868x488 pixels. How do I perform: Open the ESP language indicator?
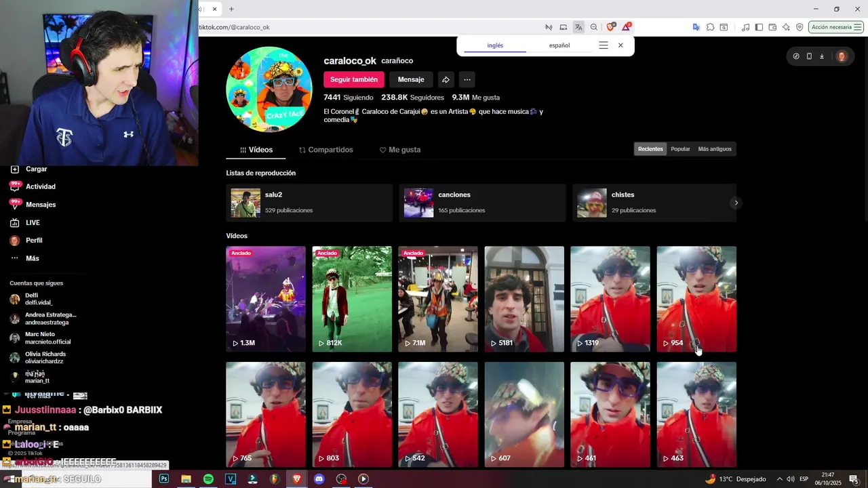(805, 479)
